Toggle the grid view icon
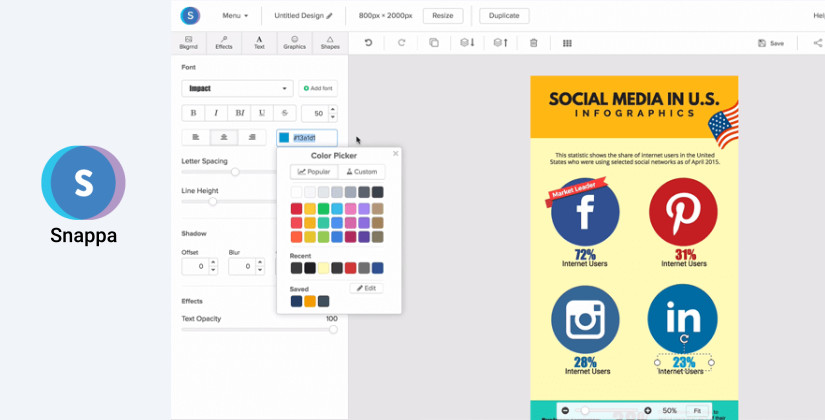 point(567,43)
